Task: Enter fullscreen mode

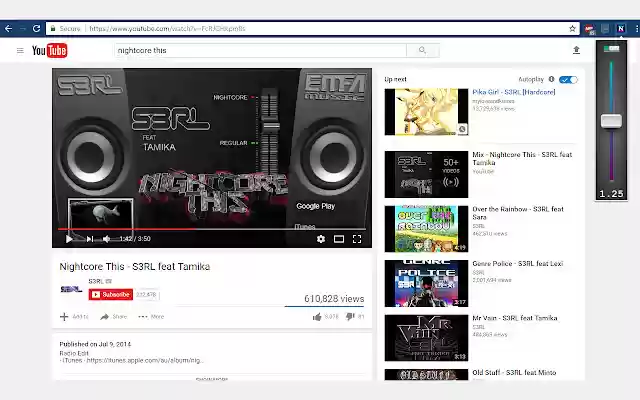Action: [x=357, y=239]
